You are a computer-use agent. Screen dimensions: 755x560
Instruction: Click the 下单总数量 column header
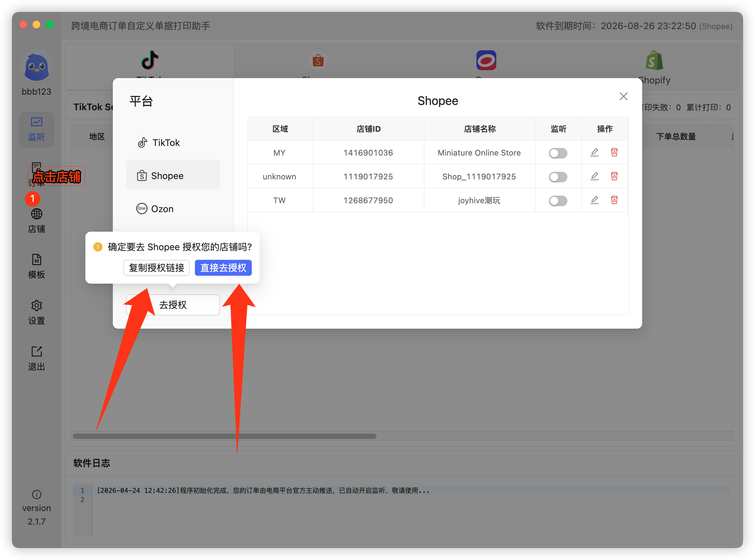676,137
